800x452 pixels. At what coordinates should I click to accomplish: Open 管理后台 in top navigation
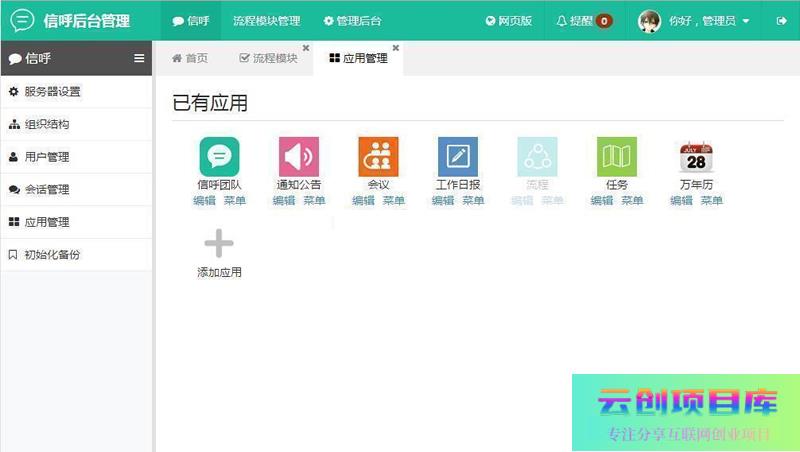click(x=353, y=21)
